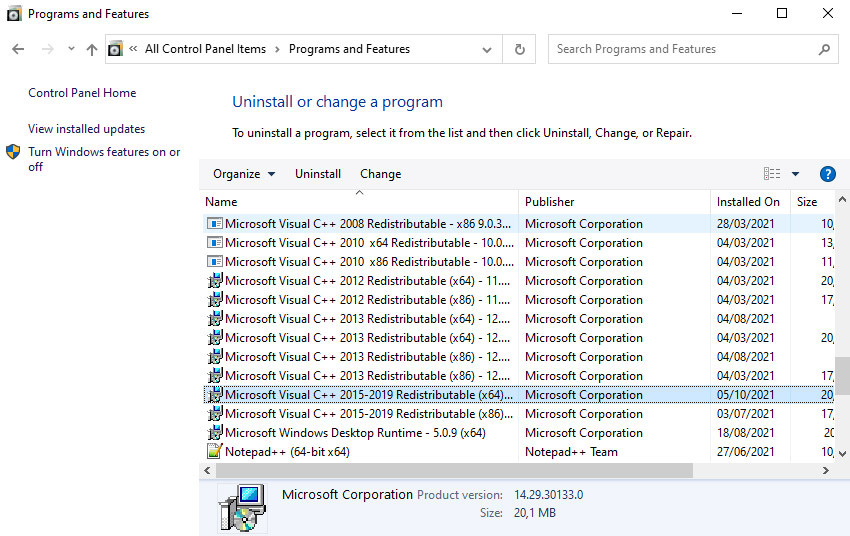The height and width of the screenshot is (536, 850).
Task: Select Visual C++ 2015-2019 Redistributable (x64) row
Action: tap(519, 395)
